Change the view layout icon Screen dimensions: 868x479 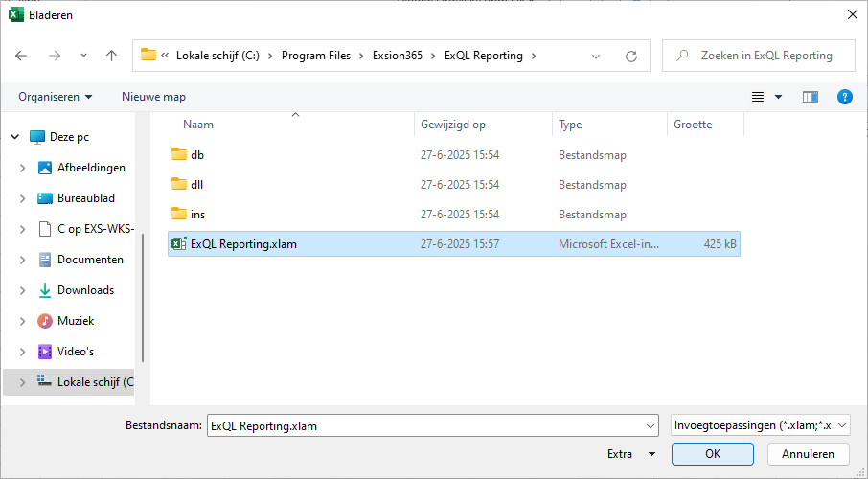click(758, 97)
